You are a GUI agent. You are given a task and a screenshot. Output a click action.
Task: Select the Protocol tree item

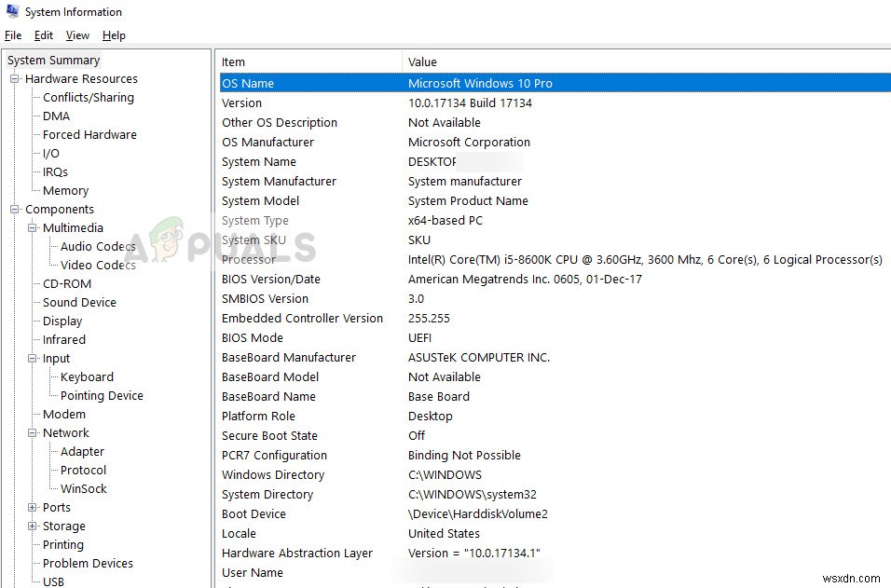(x=83, y=471)
